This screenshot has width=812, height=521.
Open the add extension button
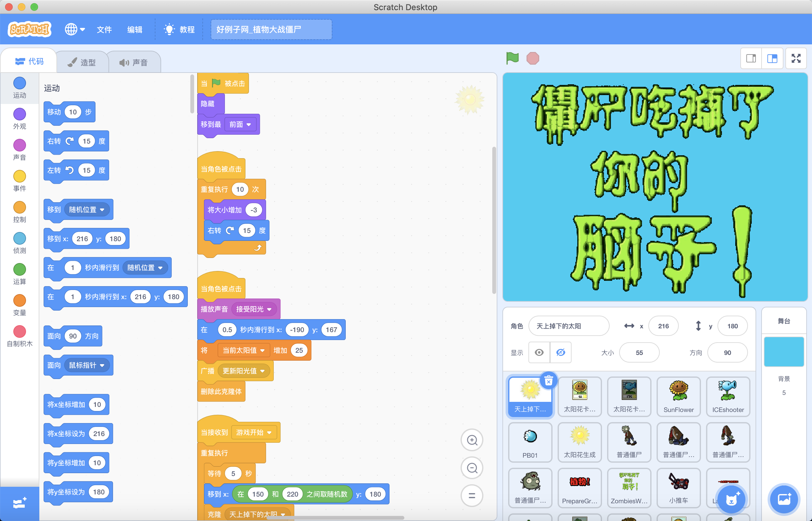coord(20,504)
